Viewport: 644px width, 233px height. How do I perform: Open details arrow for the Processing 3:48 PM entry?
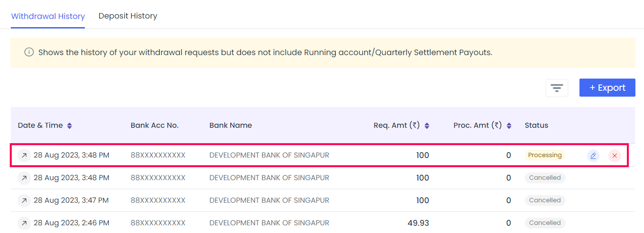[x=24, y=155]
